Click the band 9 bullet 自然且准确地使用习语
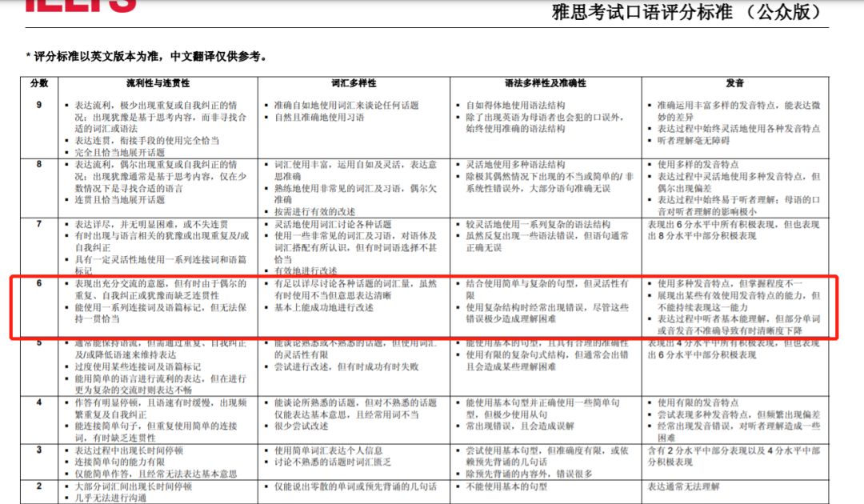Viewport: 864px width, 504px height. 319,117
